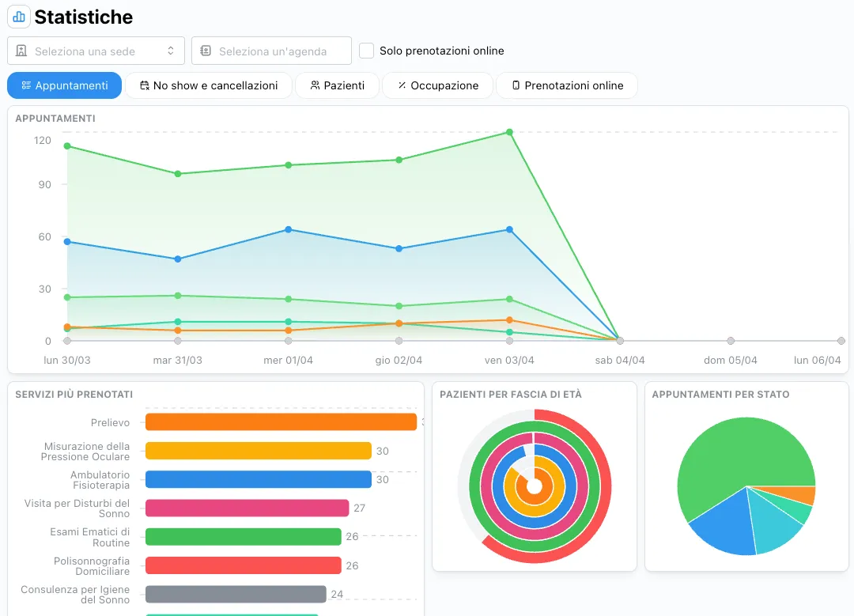Click the list icon on the Appuntamenti button
This screenshot has width=854, height=616.
click(x=25, y=85)
